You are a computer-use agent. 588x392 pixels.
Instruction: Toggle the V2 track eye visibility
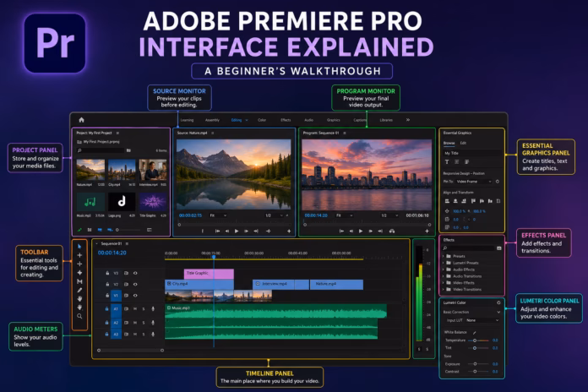135,285
